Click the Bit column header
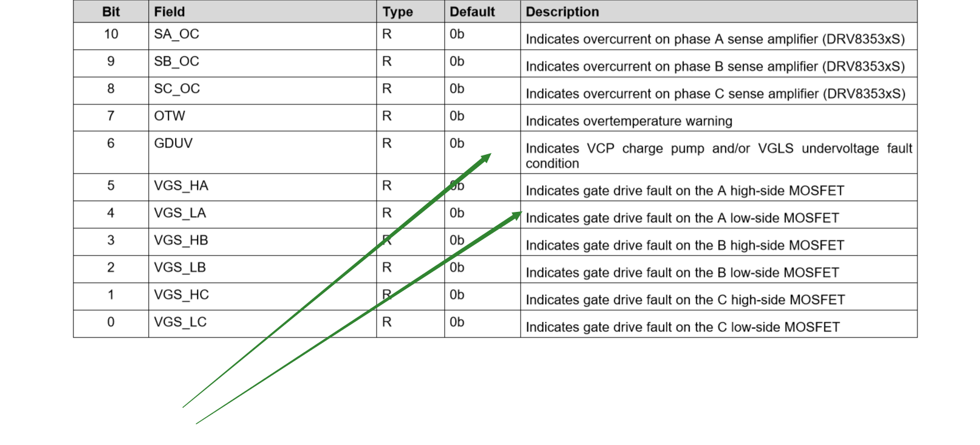Image resolution: width=980 pixels, height=445 pixels. (x=111, y=12)
